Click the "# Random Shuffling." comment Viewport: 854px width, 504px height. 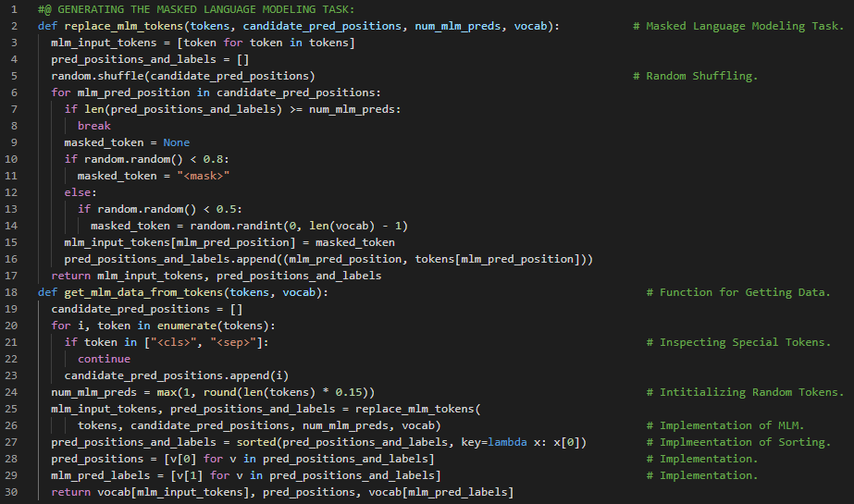695,75
